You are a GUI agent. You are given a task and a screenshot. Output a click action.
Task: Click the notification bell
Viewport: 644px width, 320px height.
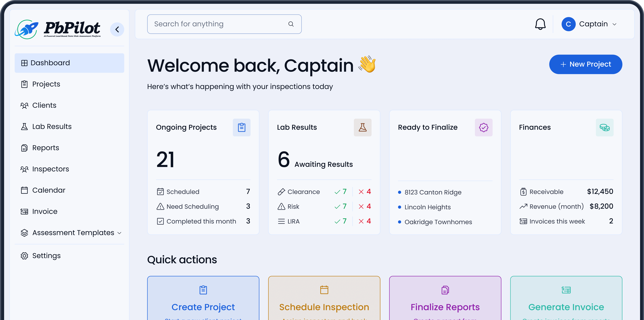(x=540, y=24)
